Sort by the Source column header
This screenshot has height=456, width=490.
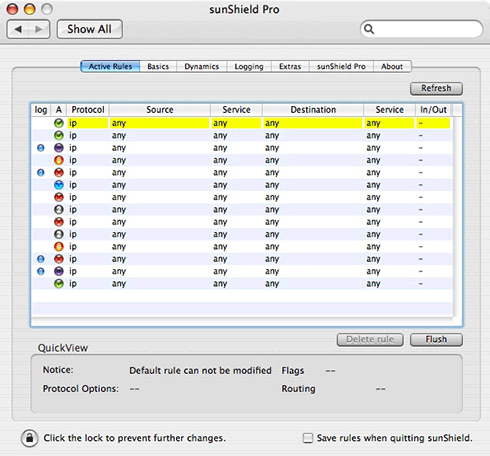[160, 110]
